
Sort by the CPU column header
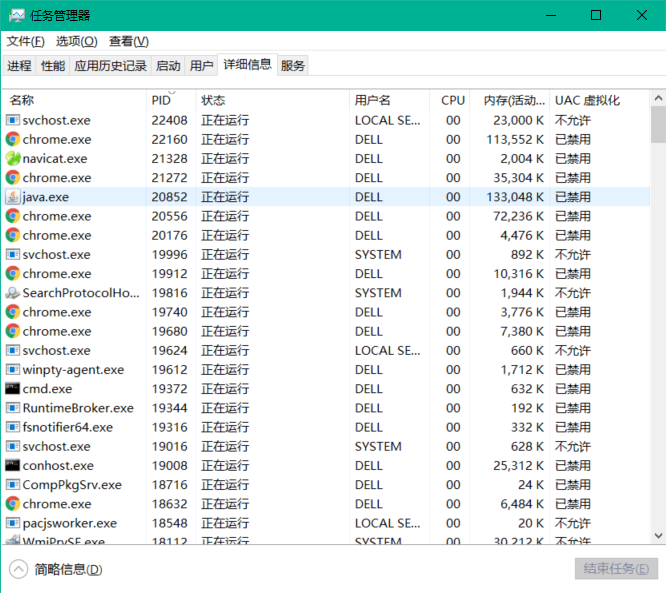coord(450,100)
